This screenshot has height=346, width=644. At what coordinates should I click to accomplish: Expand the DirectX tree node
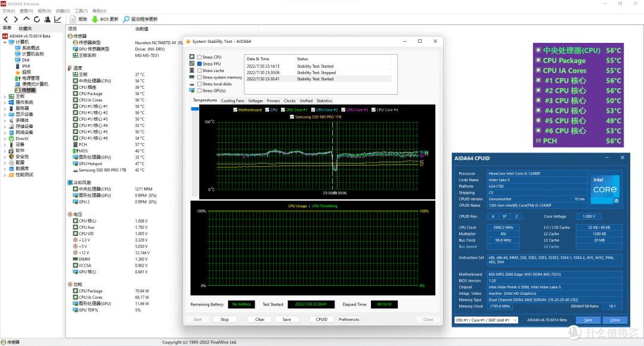5,139
